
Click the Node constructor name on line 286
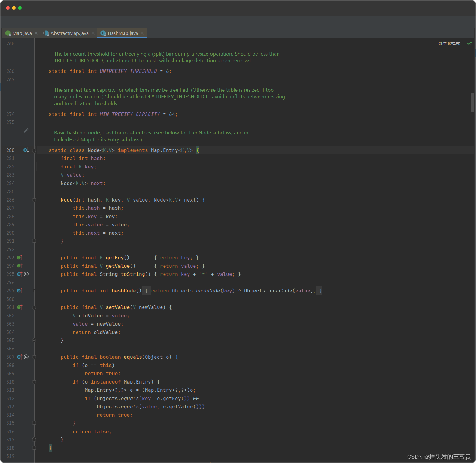(x=67, y=200)
